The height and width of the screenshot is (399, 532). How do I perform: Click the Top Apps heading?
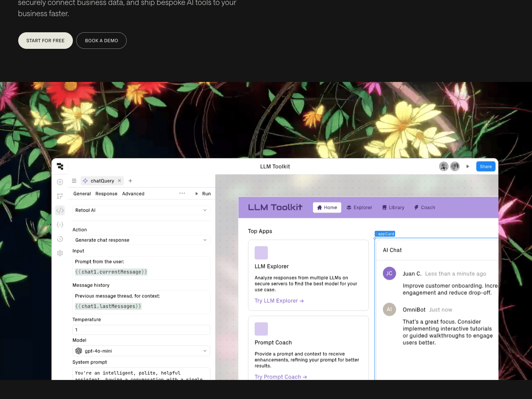coord(260,231)
